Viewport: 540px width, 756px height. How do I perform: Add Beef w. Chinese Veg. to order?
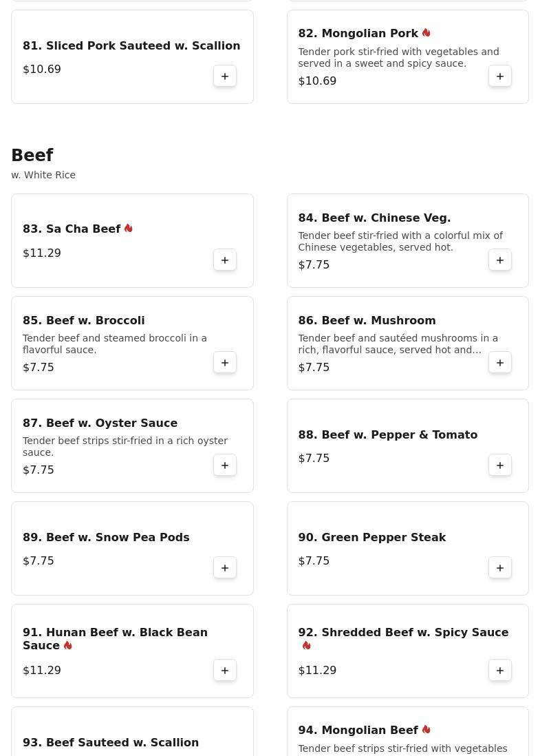pyautogui.click(x=500, y=260)
